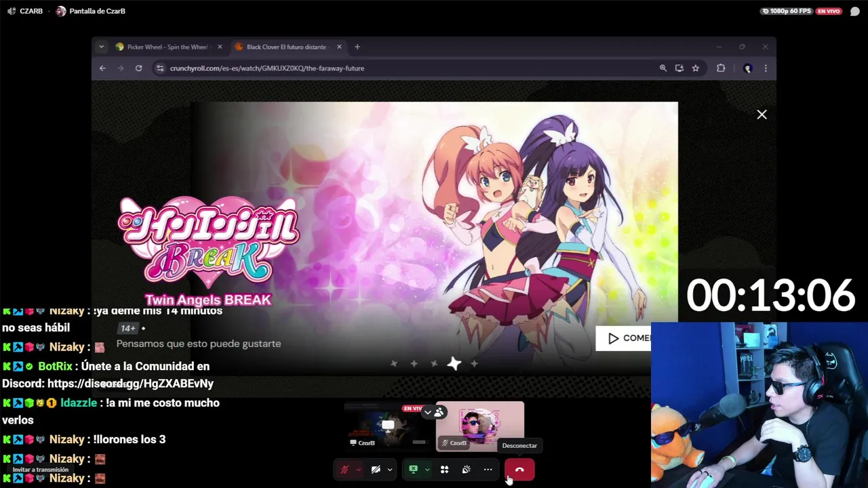Open screen share options dropdown arrow
The height and width of the screenshot is (488, 868).
click(x=427, y=470)
